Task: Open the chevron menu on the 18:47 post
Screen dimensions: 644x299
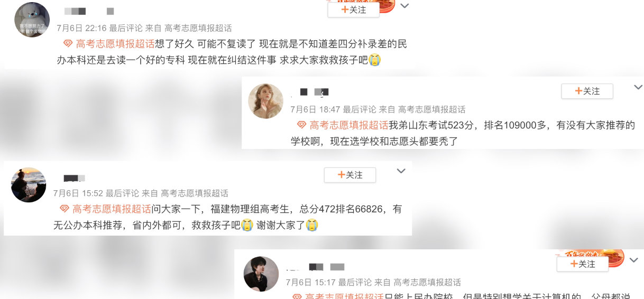Action: [638, 87]
